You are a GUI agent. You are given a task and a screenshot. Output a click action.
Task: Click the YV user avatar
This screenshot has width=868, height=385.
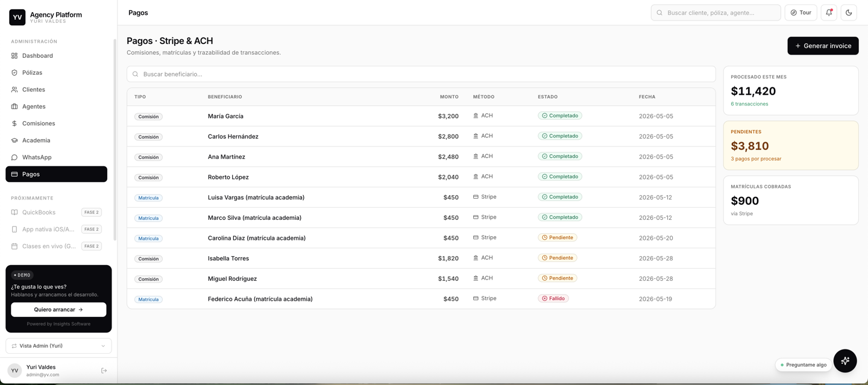(x=14, y=371)
